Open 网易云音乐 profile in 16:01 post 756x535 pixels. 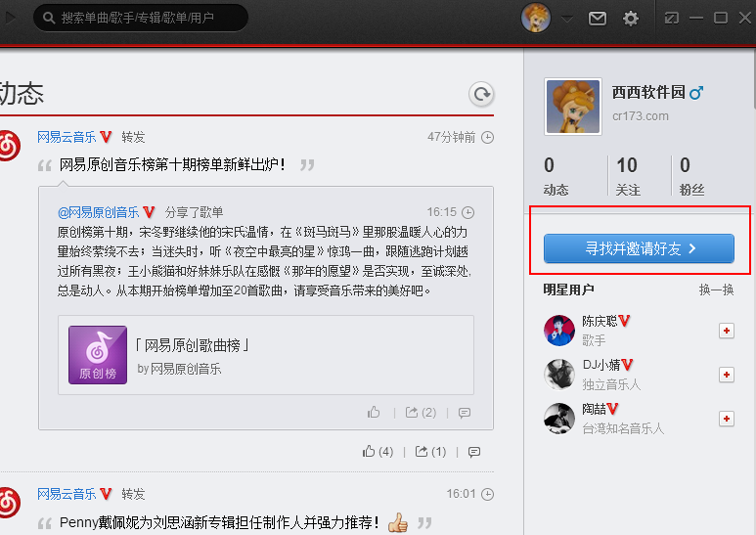tap(67, 494)
